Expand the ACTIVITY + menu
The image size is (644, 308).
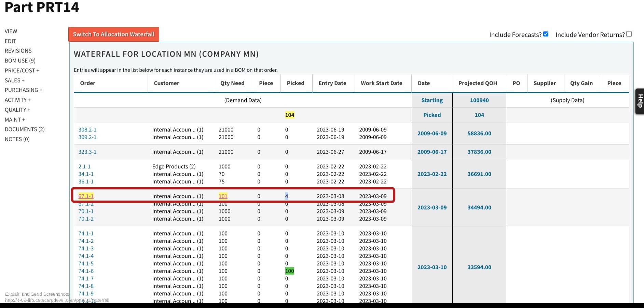18,100
